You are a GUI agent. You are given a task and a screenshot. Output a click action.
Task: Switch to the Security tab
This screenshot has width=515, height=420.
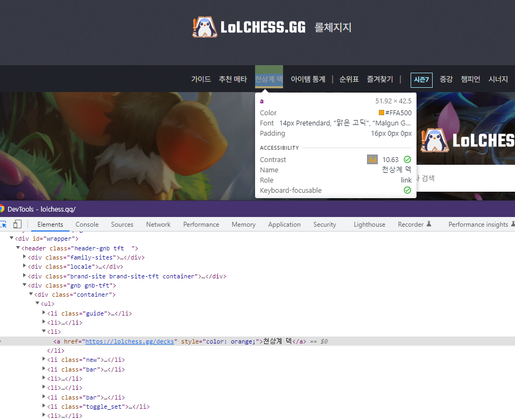click(x=324, y=225)
